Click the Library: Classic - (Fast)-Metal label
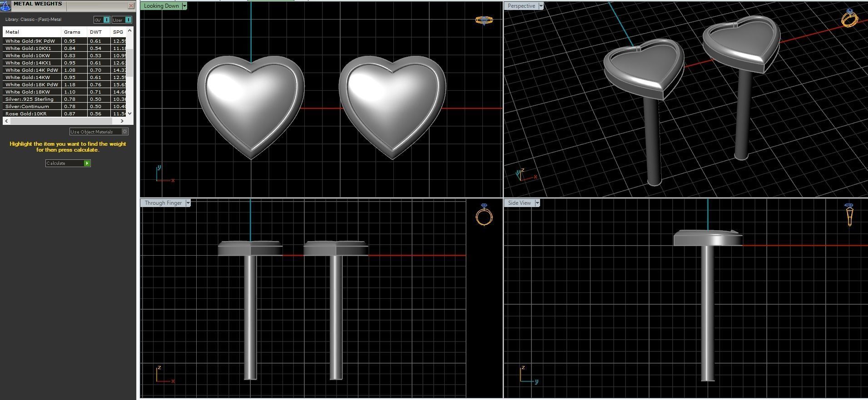This screenshot has height=400, width=868. pyautogui.click(x=33, y=20)
